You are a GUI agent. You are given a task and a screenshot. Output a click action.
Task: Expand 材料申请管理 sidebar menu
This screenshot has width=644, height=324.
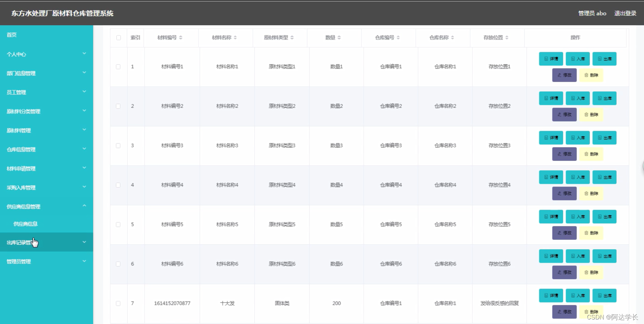click(x=47, y=168)
